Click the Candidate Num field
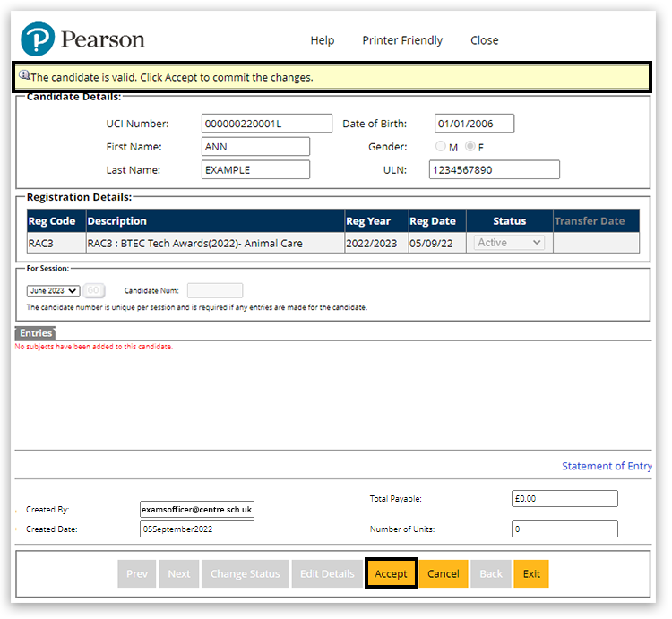 click(214, 291)
